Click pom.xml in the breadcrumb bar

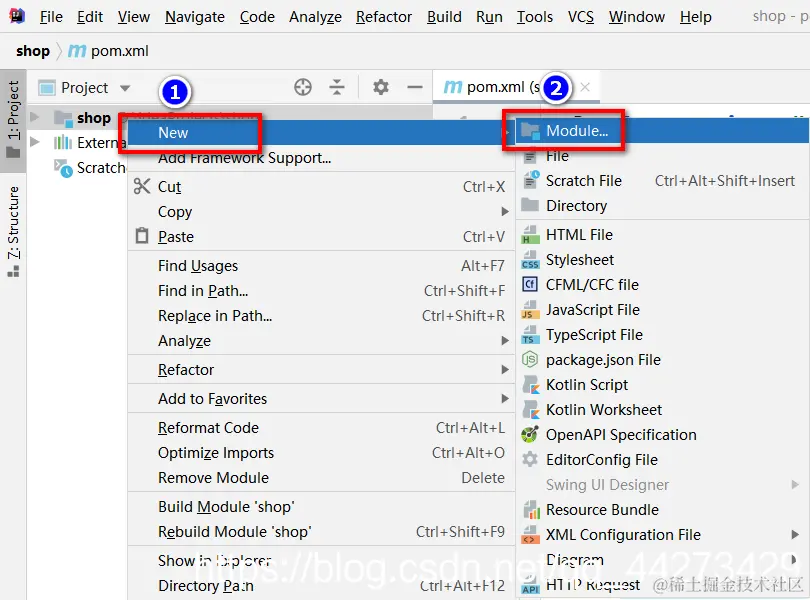[x=109, y=51]
